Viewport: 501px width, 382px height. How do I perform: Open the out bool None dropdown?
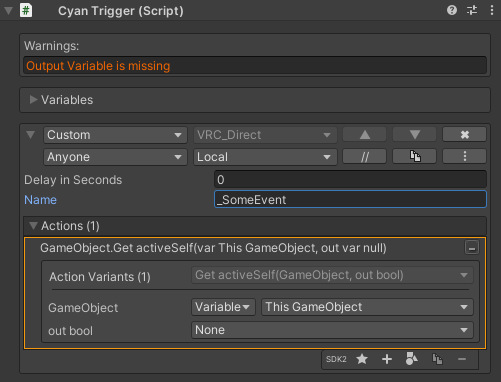332,330
